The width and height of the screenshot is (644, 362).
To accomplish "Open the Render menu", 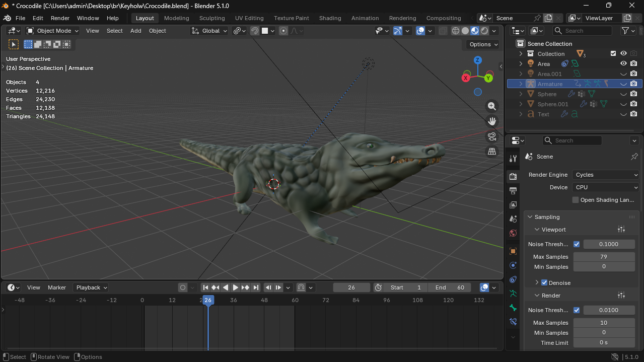I will (x=60, y=18).
